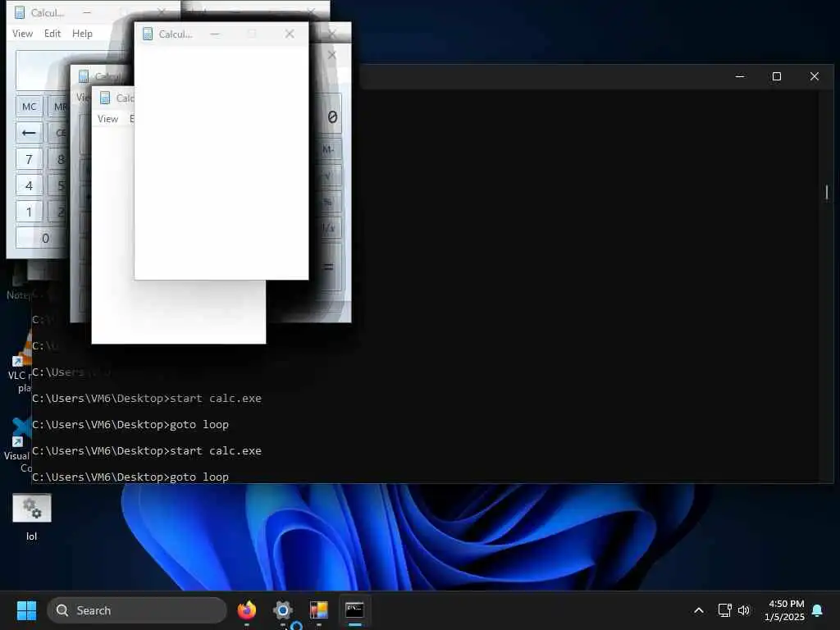The image size is (840, 630).
Task: Open the colorful app icon beside Settings
Action: point(319,610)
